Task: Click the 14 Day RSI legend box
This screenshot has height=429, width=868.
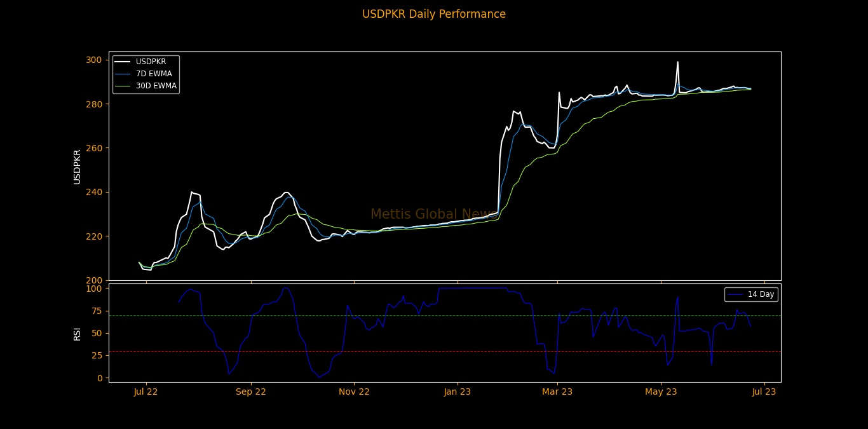Action: click(751, 294)
